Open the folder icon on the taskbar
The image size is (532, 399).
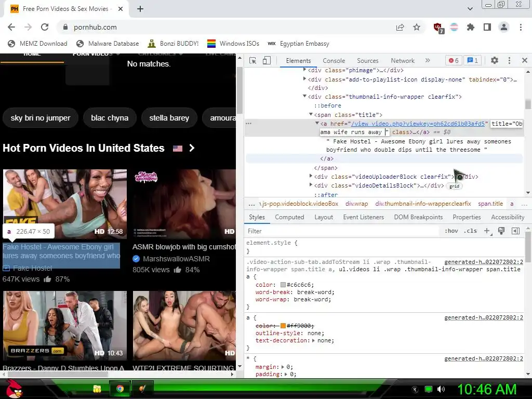pos(97,389)
